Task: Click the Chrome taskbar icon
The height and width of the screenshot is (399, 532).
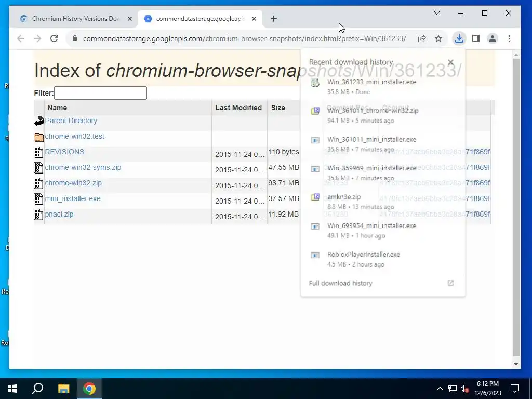Action: tap(89, 389)
